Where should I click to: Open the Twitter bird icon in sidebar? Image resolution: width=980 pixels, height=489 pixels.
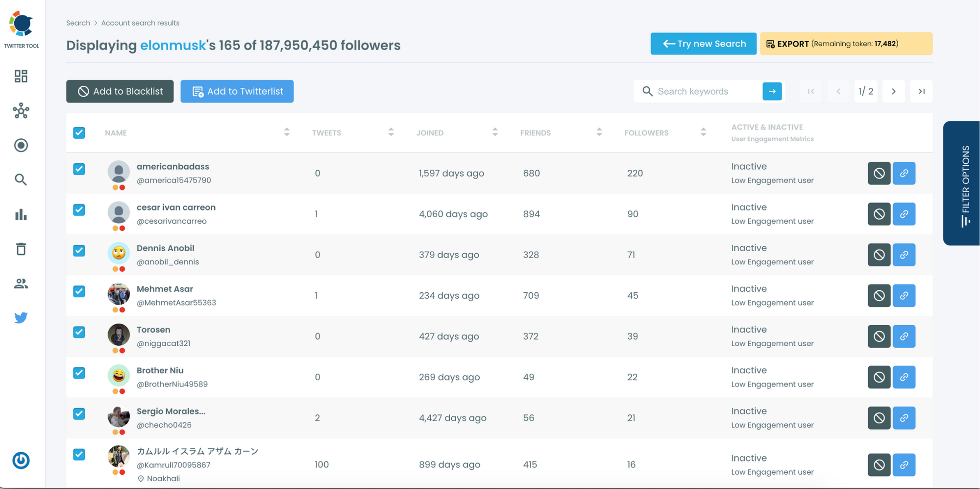(x=21, y=317)
